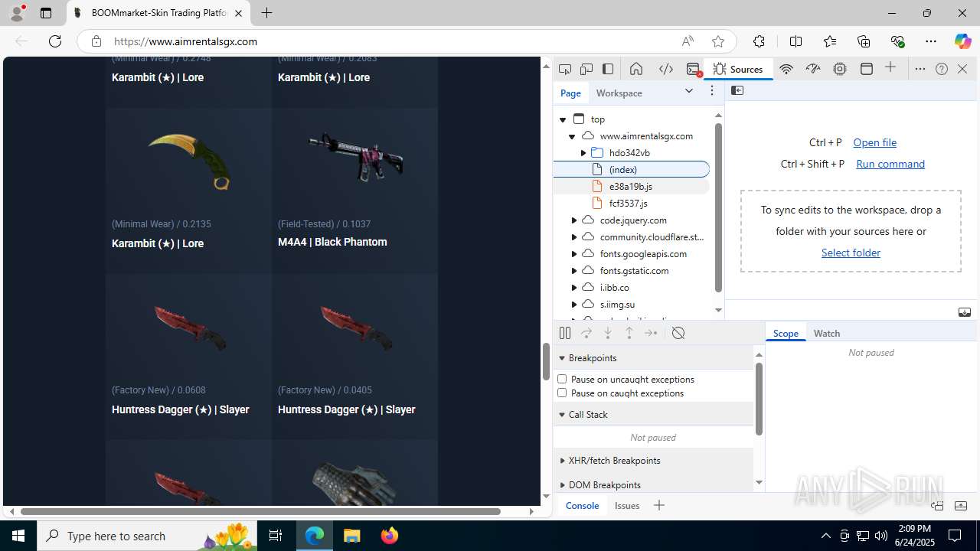
Task: Open the Windows Start menu
Action: pyautogui.click(x=18, y=536)
